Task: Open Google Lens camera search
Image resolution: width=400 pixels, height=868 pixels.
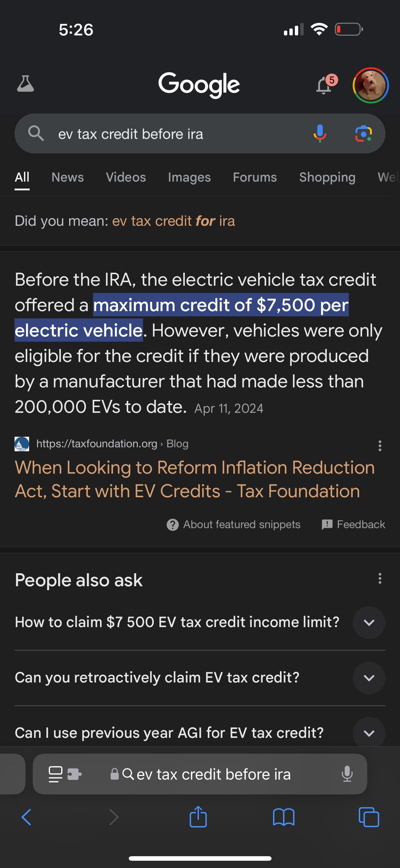Action: point(363,134)
